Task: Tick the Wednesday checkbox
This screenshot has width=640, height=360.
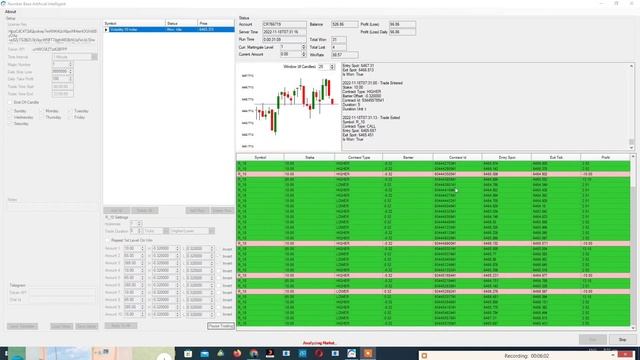Action: click(10, 118)
